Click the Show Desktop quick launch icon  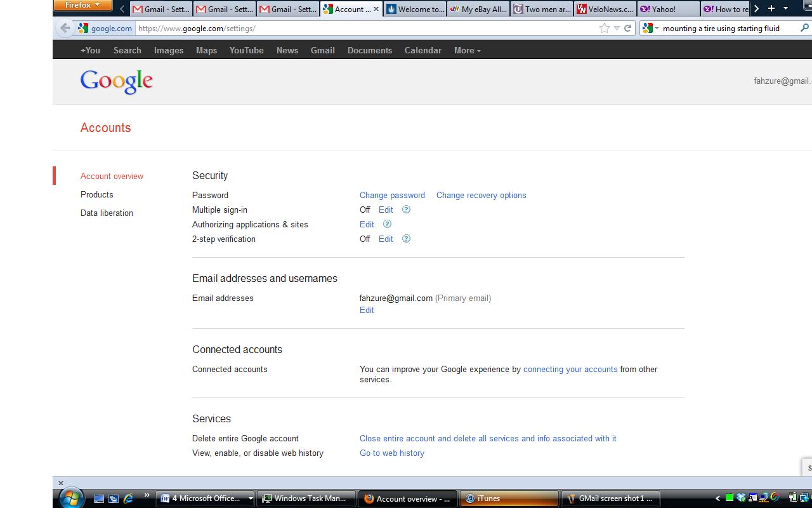[x=98, y=498]
